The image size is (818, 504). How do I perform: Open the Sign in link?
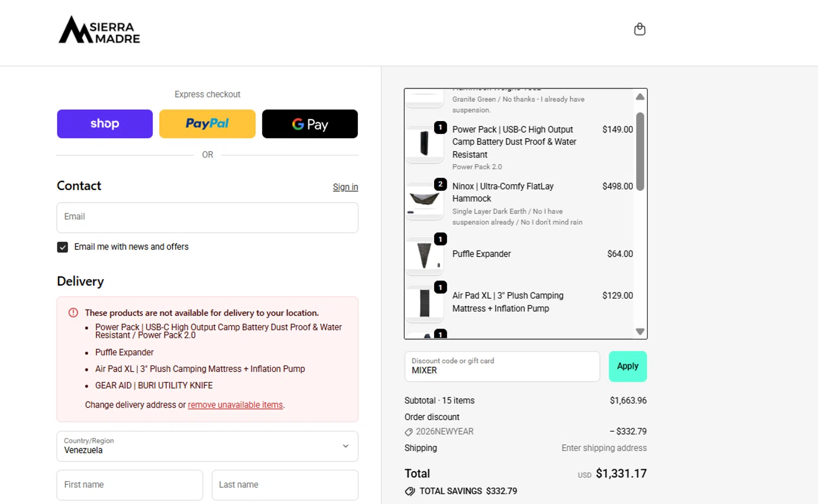point(345,187)
